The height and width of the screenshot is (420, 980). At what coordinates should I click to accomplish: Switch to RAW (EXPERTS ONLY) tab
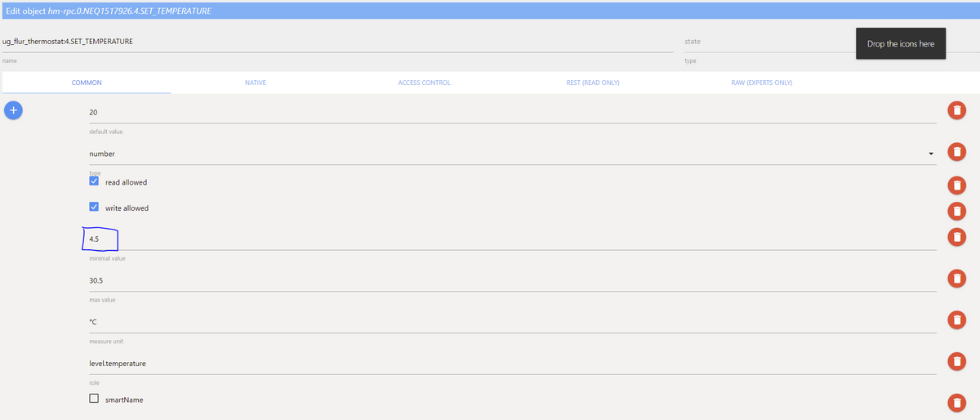pyautogui.click(x=761, y=83)
